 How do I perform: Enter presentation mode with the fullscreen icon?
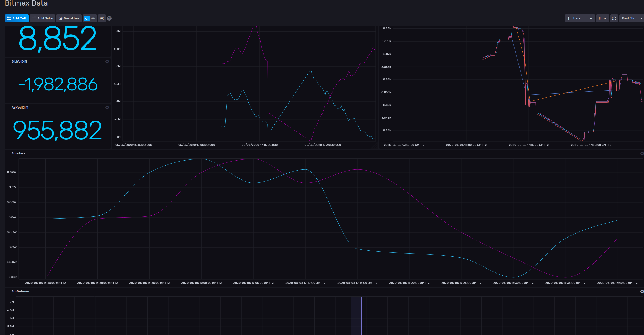[x=102, y=18]
